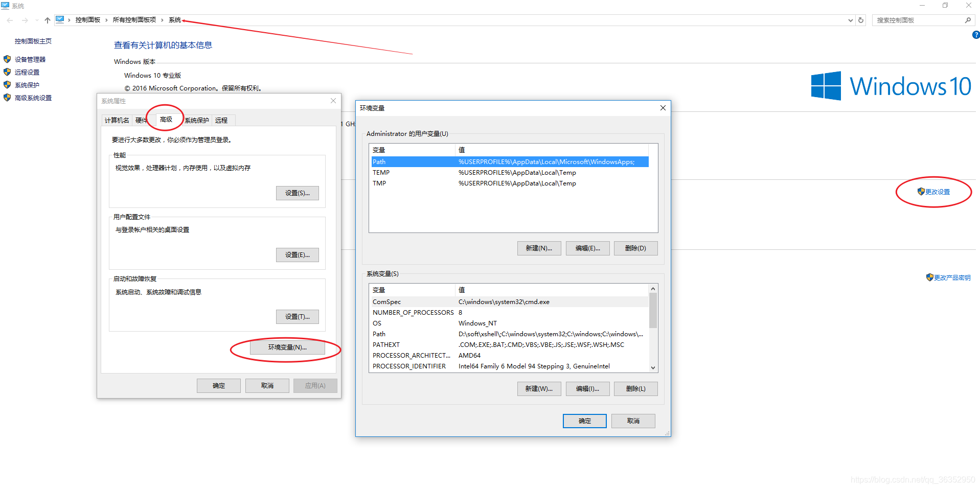Open recent locations dropdown near navigation arrows

tap(37, 20)
